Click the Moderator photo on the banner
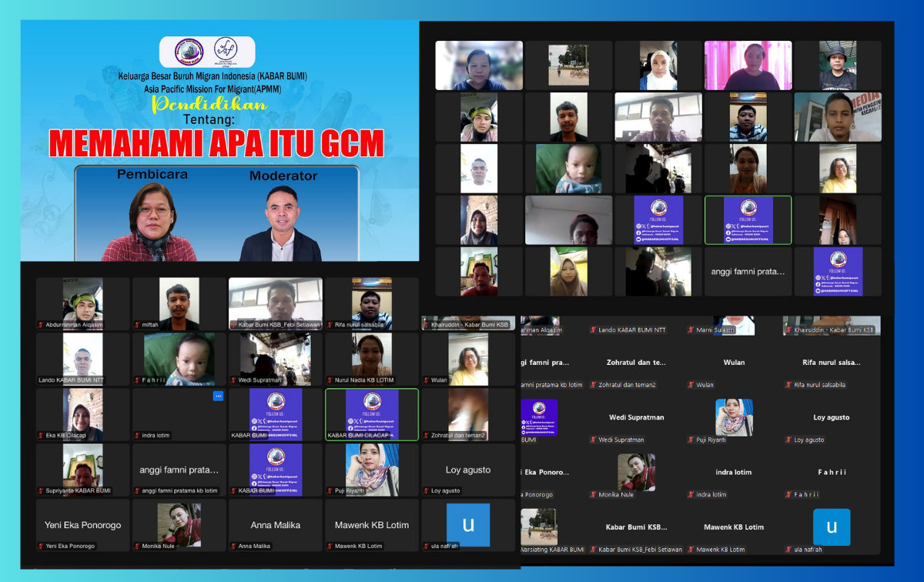Viewport: 924px width, 582px height. [280, 225]
